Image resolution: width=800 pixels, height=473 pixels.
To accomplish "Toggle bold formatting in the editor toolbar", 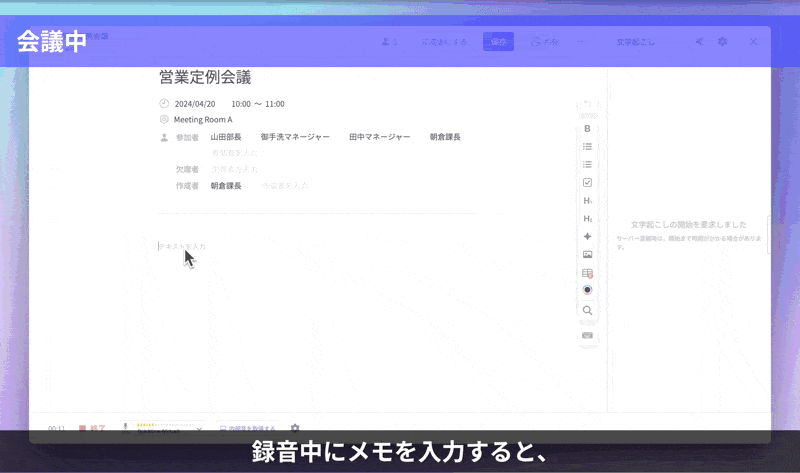I will [587, 128].
